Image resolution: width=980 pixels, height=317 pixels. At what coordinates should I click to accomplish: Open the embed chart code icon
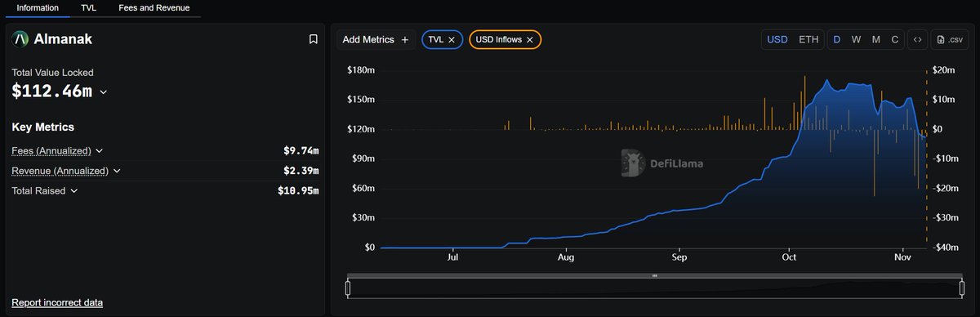[918, 39]
